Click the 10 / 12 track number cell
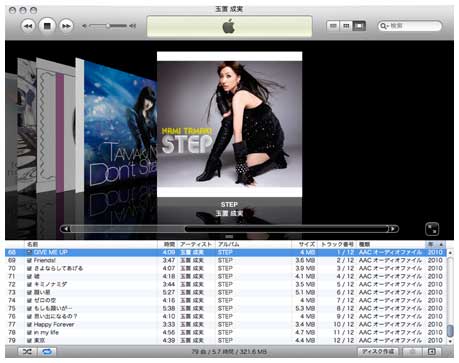Image resolution: width=459 pixels, height=363 pixels. [343, 324]
